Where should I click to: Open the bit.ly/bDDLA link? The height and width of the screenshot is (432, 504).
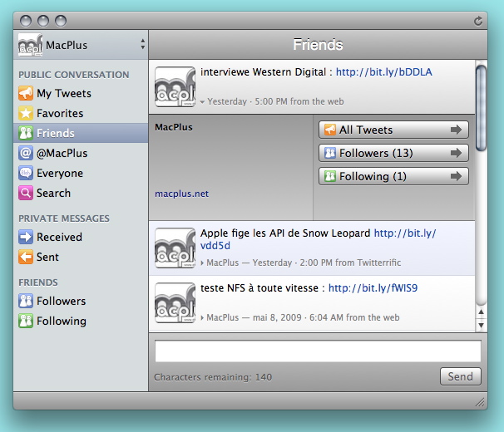tap(383, 72)
